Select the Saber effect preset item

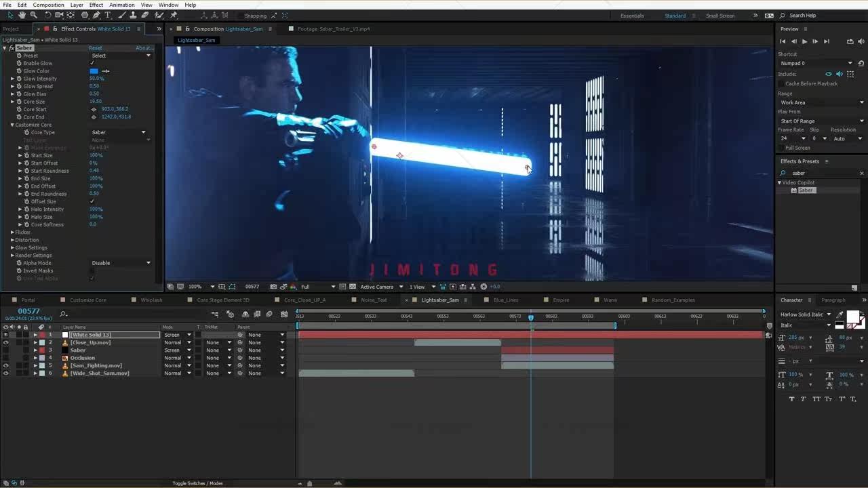tap(805, 190)
